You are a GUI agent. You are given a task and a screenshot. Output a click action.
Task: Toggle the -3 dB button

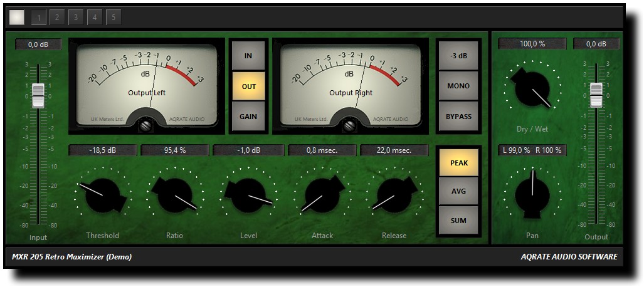click(x=458, y=56)
